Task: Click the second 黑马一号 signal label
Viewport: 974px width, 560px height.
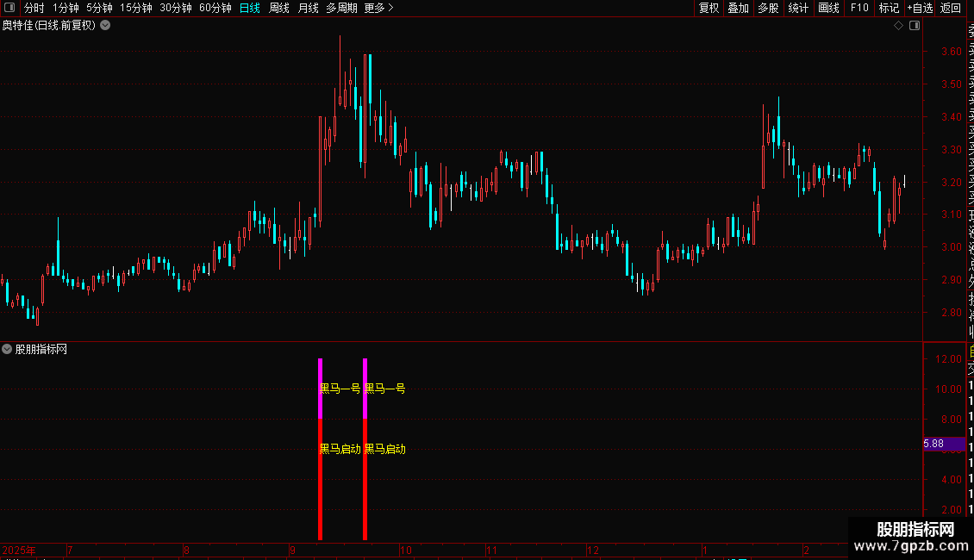Action: (384, 389)
